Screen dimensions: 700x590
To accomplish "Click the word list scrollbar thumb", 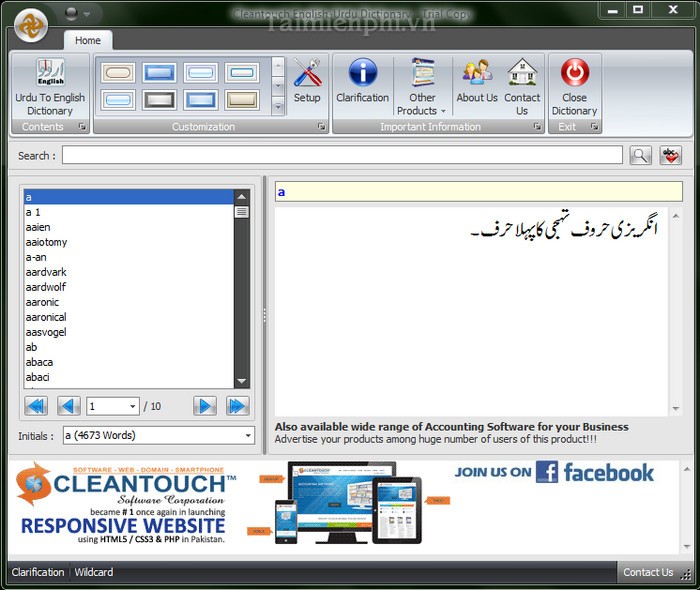I will [x=242, y=212].
